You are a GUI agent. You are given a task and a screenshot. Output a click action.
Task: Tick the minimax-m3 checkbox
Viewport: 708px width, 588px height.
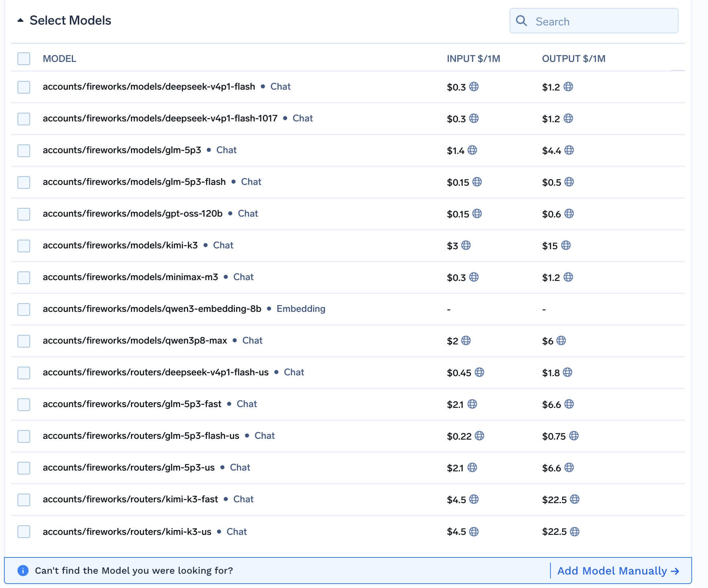24,278
